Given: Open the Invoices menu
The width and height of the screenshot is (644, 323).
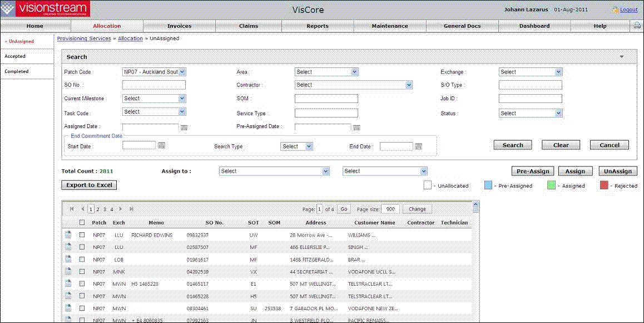Looking at the screenshot, I should 179,26.
